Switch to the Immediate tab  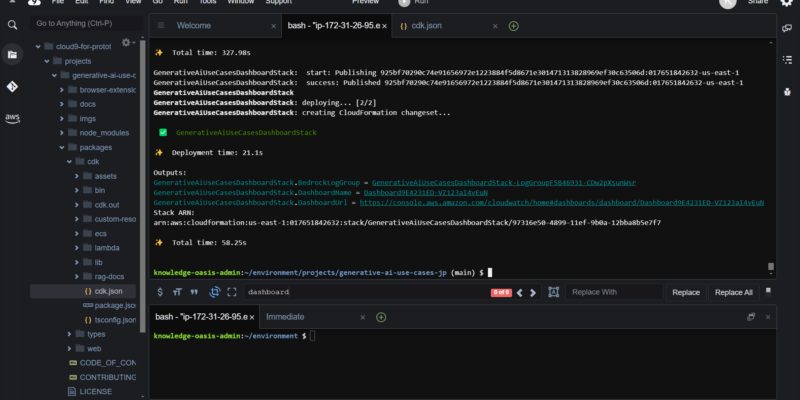pos(285,316)
